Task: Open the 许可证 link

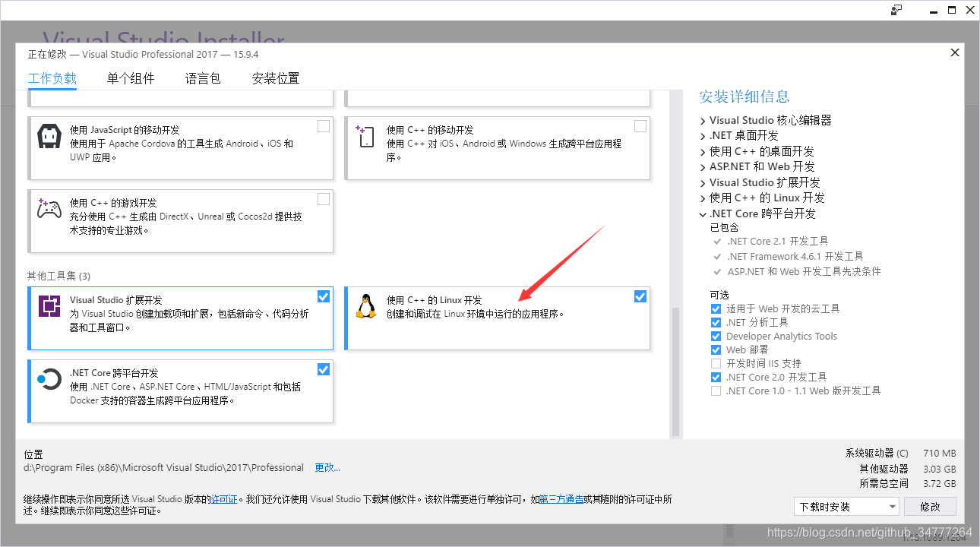Action: point(224,499)
